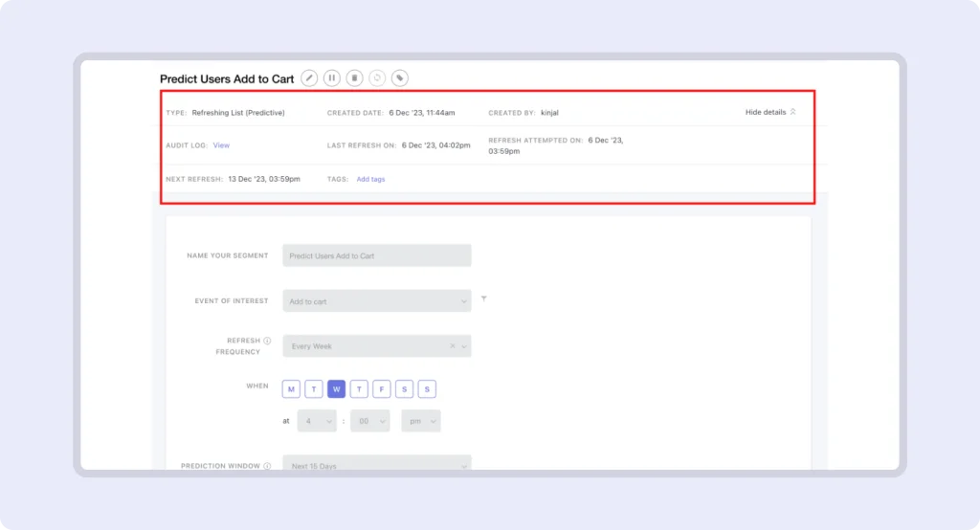Clear Every Week selection with the X icon
980x530 pixels.
(x=453, y=346)
